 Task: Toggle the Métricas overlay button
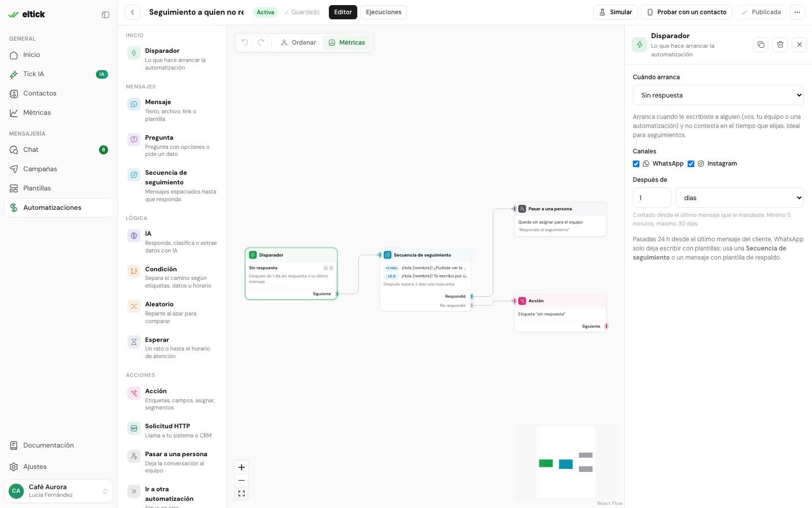347,43
